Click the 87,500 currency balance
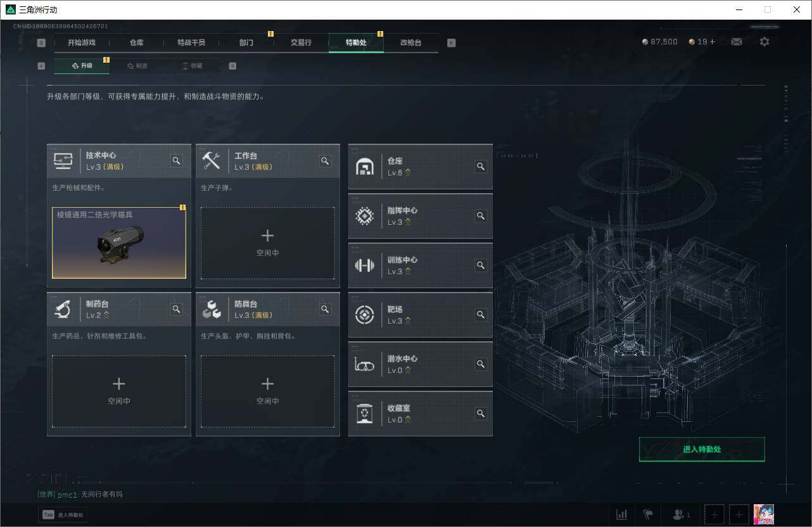Image resolution: width=812 pixels, height=527 pixels. click(x=659, y=42)
